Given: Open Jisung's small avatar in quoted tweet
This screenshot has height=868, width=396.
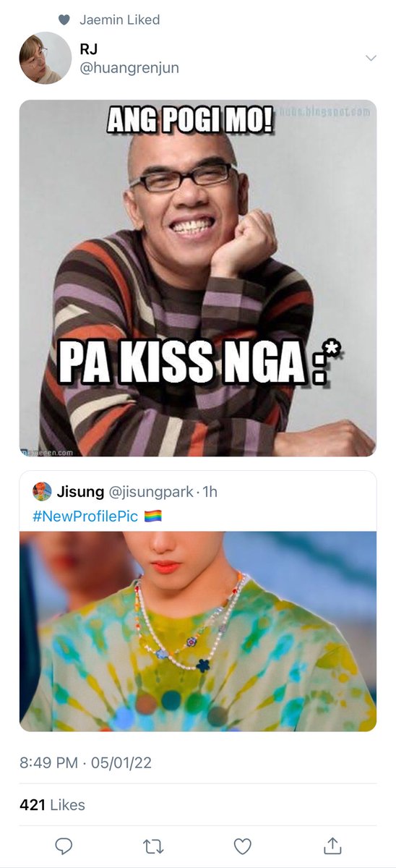Looking at the screenshot, I should point(42,492).
